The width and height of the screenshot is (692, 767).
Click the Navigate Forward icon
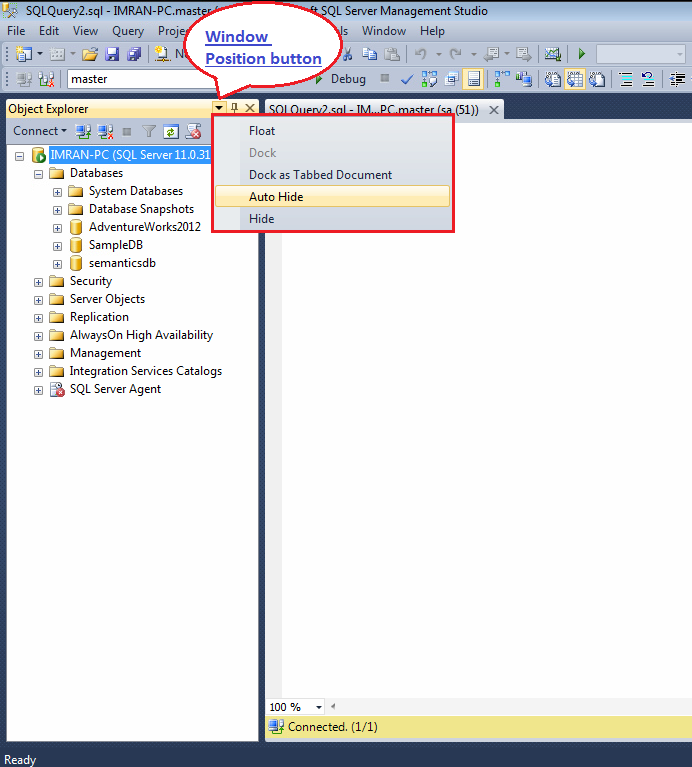click(524, 54)
